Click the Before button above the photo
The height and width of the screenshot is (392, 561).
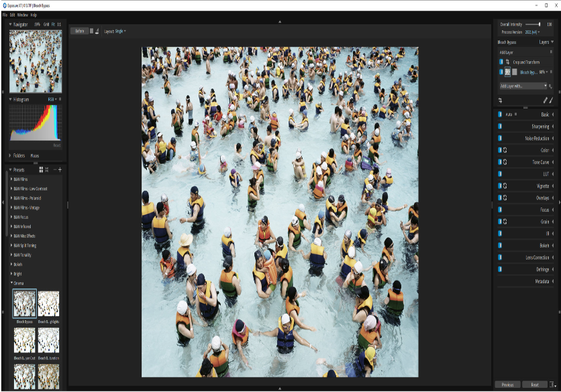(x=79, y=31)
